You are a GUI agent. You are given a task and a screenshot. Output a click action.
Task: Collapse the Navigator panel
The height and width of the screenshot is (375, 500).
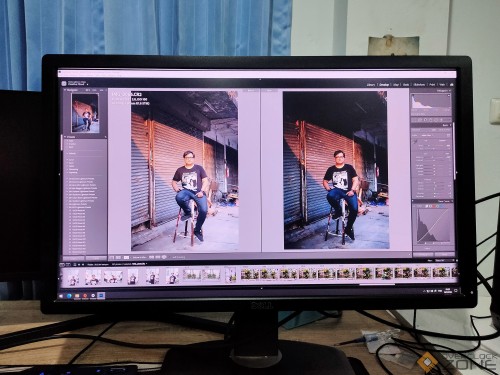tap(65, 90)
